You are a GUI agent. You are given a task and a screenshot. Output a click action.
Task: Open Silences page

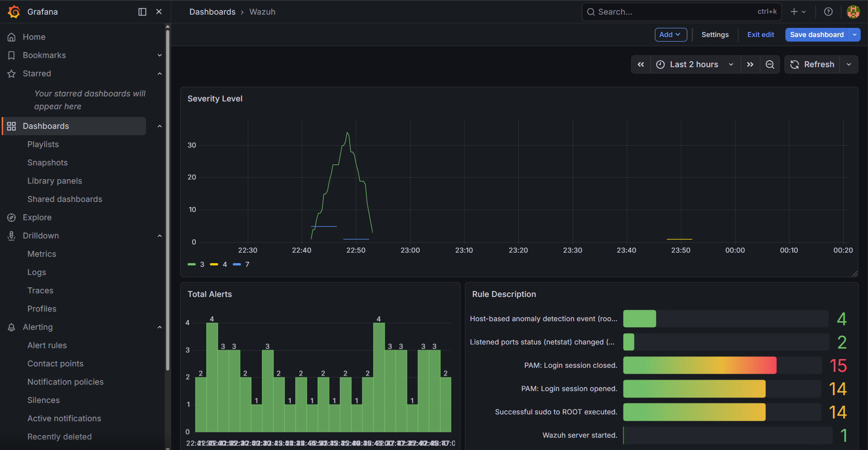(43, 400)
